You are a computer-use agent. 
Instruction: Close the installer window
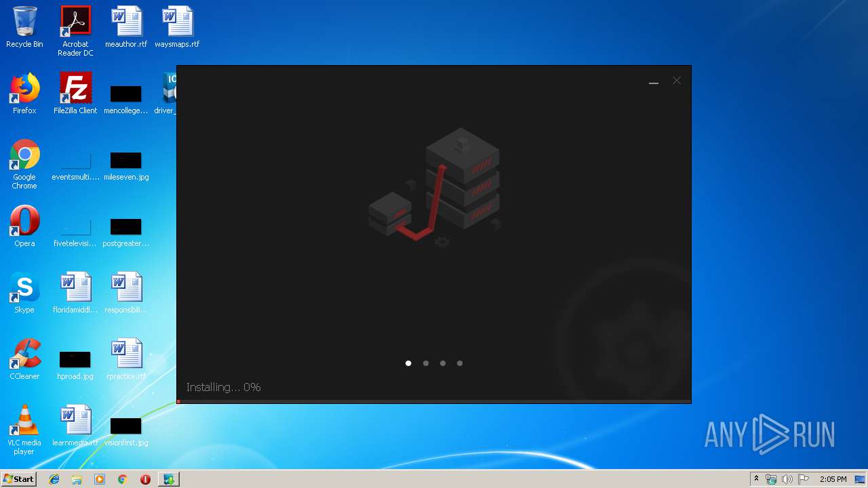click(677, 81)
